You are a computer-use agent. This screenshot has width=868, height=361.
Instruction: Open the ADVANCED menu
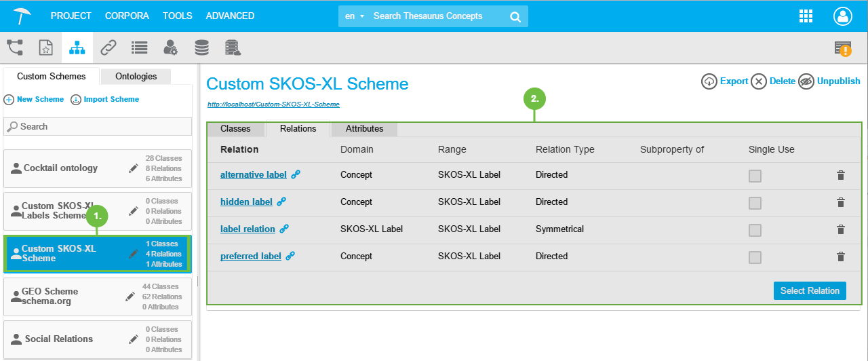[230, 16]
